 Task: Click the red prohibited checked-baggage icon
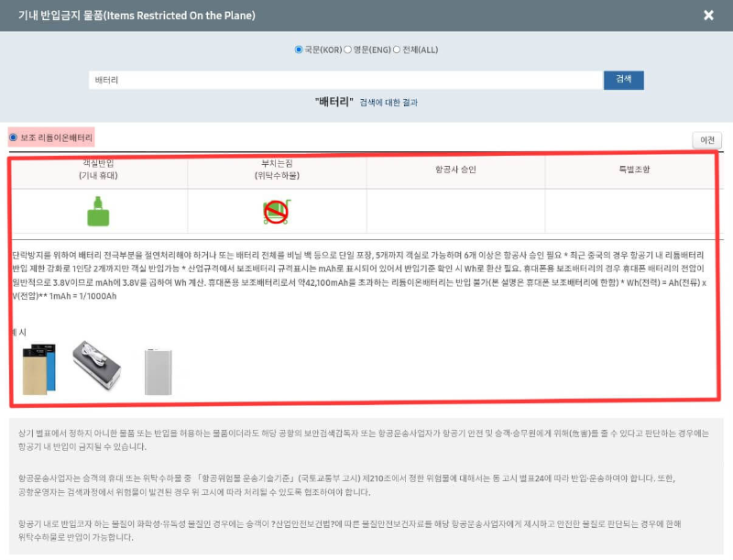275,211
